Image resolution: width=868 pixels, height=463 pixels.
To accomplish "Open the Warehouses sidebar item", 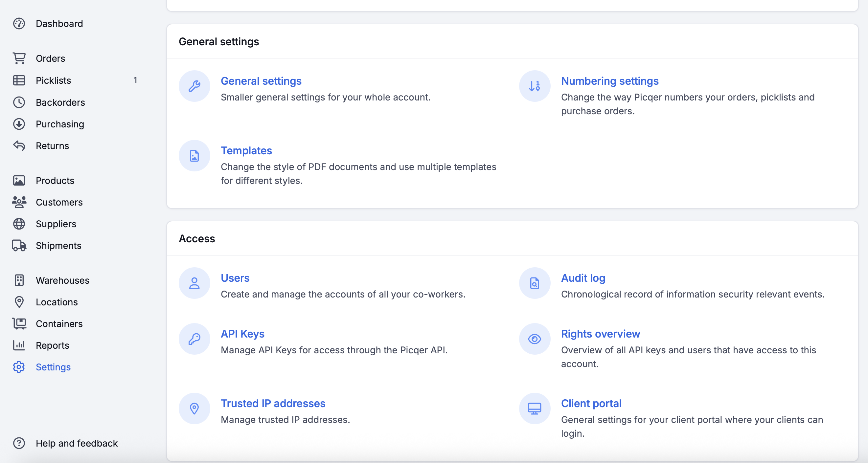I will coord(62,280).
